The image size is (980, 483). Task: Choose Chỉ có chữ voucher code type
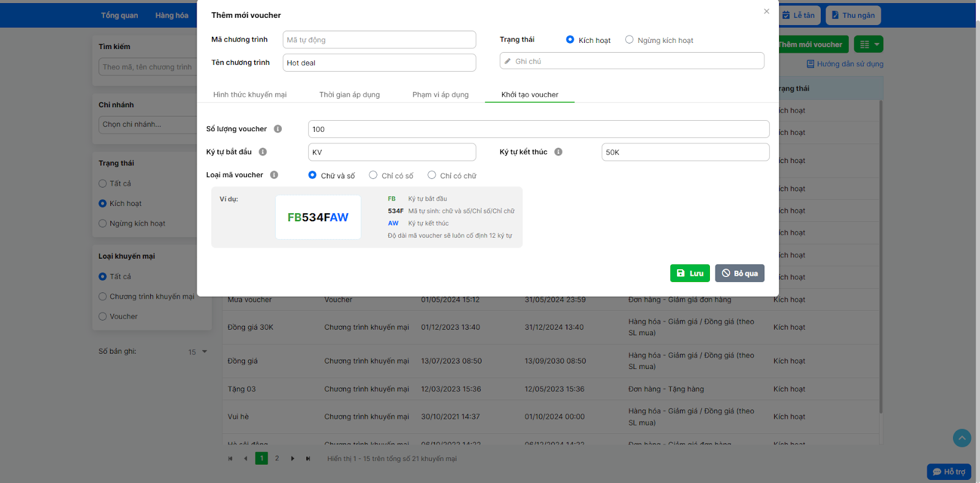coord(432,175)
